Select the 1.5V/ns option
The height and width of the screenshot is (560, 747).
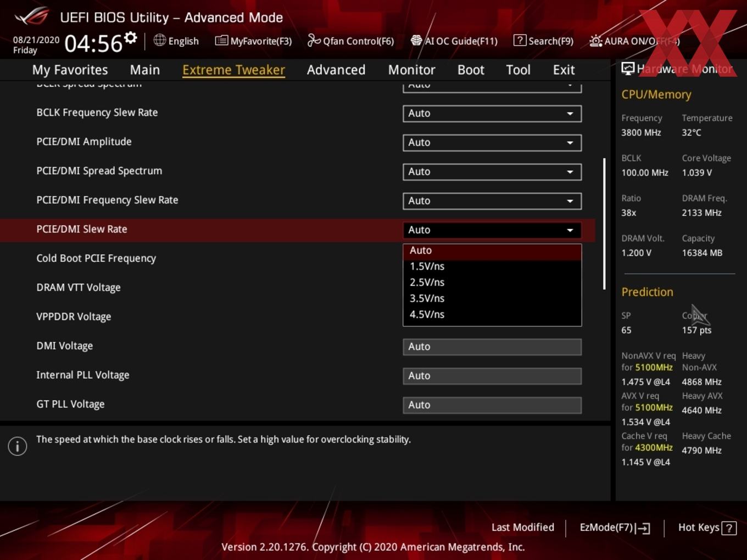(492, 266)
